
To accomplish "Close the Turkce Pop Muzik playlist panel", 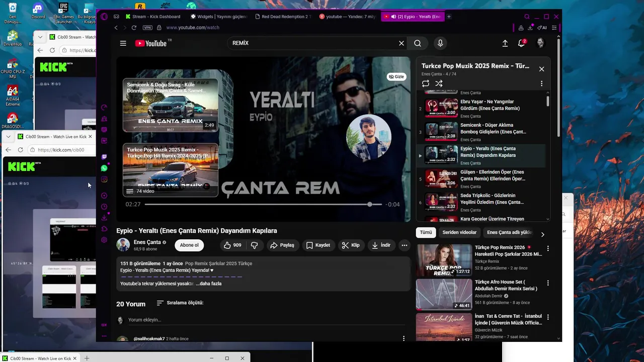I will (x=541, y=69).
